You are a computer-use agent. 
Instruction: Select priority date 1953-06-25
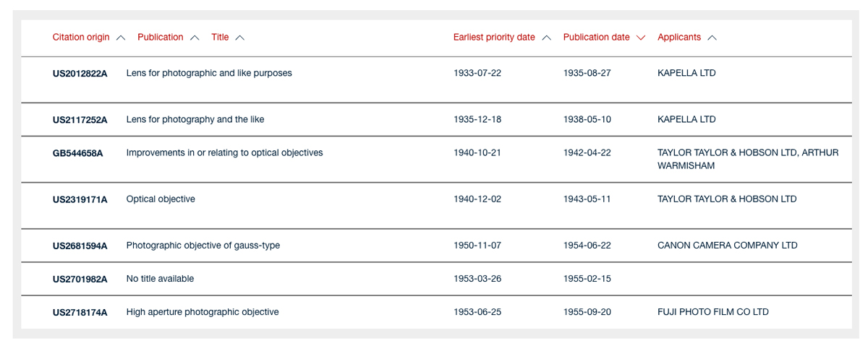tap(477, 311)
